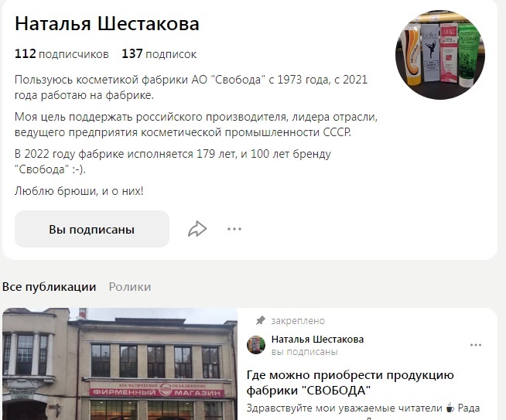Click the share arrow icon
This screenshot has width=506, height=420.
click(x=197, y=229)
